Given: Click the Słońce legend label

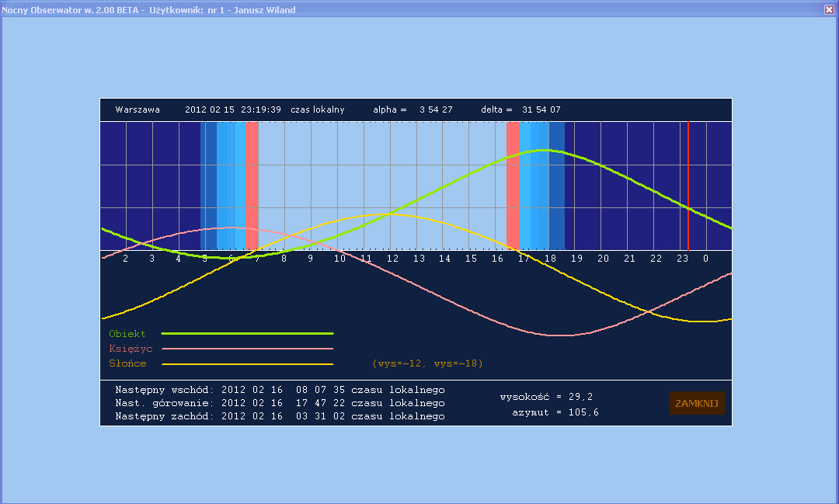Looking at the screenshot, I should tap(128, 363).
